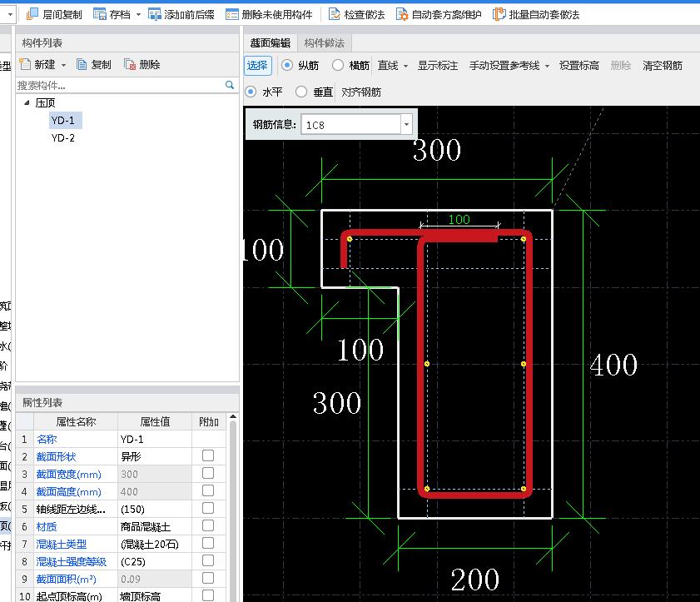Click the search magnifier icon
The width and height of the screenshot is (700, 602).
pos(230,85)
